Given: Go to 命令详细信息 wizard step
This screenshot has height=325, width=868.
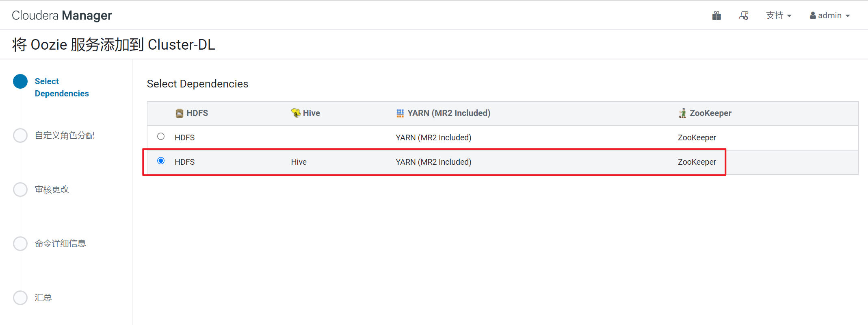Looking at the screenshot, I should [60, 244].
